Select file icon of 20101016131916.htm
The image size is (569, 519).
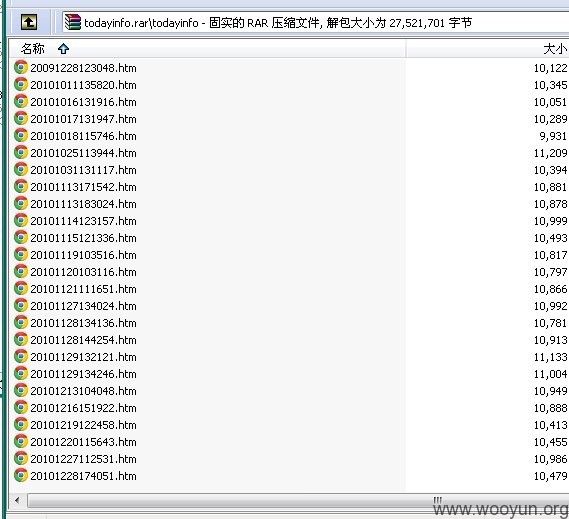pyautogui.click(x=21, y=102)
